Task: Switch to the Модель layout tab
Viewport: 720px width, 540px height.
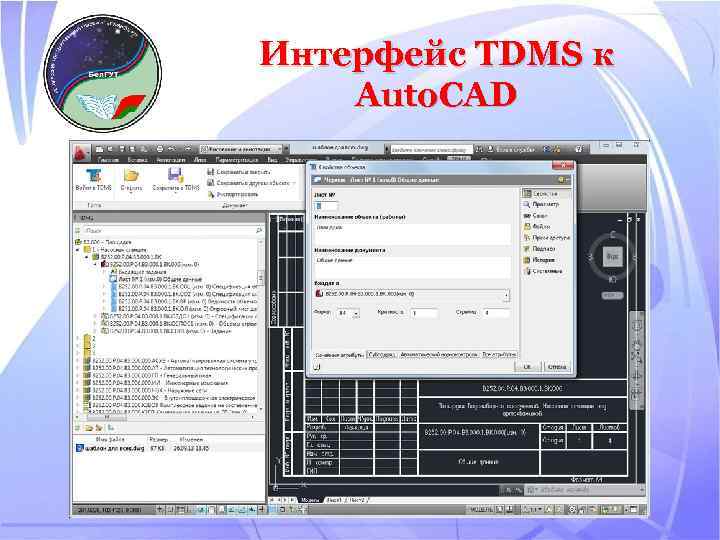Action: (x=310, y=500)
